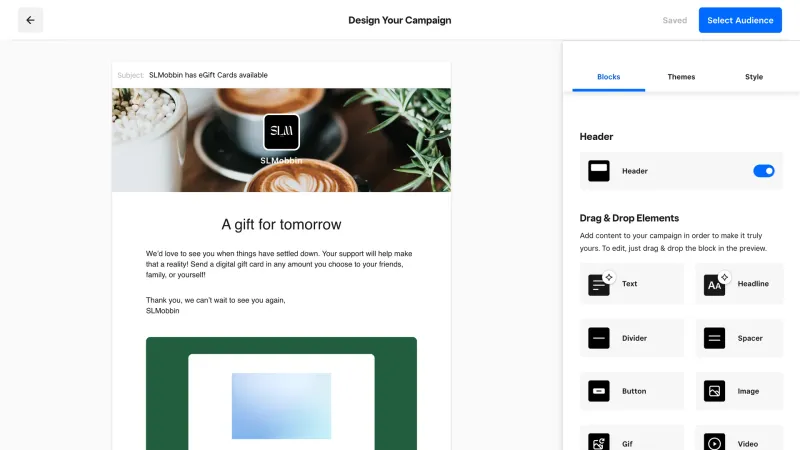Click the black Header block icon
The height and width of the screenshot is (450, 800).
tap(598, 171)
